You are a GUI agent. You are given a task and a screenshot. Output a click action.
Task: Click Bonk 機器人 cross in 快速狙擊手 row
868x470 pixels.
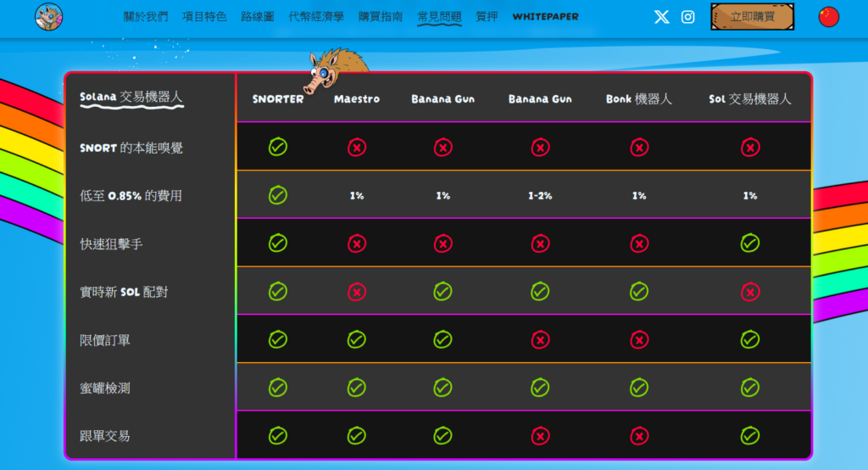click(x=639, y=243)
